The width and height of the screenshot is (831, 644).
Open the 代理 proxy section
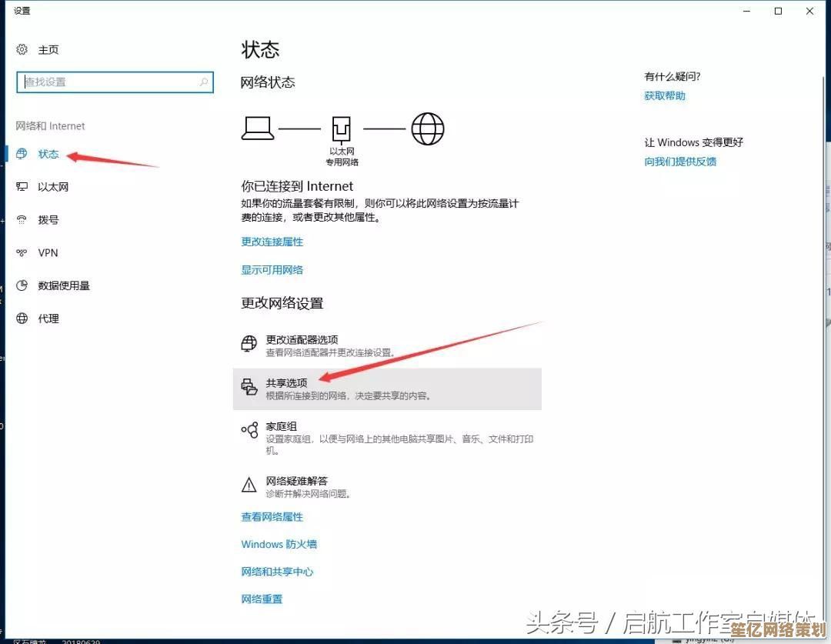(x=48, y=319)
